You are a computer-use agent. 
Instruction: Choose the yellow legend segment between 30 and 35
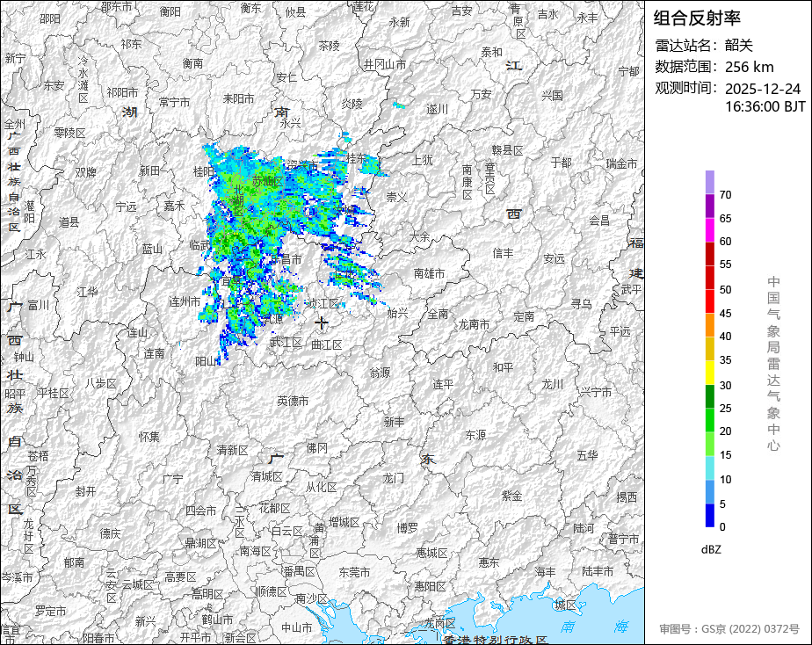pyautogui.click(x=709, y=373)
